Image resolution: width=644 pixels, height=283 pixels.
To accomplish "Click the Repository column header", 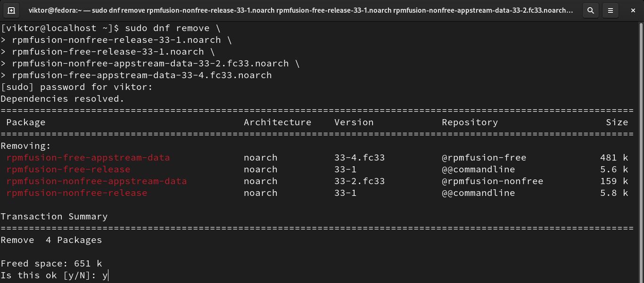I will pyautogui.click(x=470, y=122).
